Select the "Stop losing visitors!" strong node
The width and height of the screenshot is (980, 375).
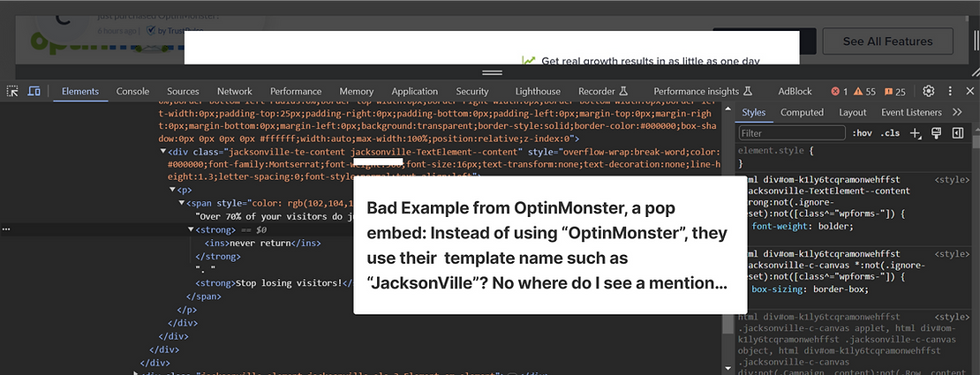275,283
